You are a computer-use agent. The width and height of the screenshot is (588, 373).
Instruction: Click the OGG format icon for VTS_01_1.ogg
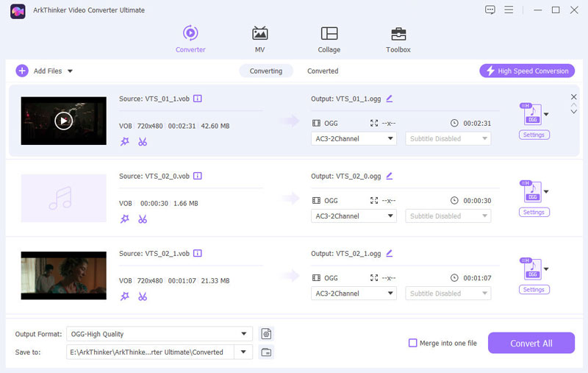531,114
